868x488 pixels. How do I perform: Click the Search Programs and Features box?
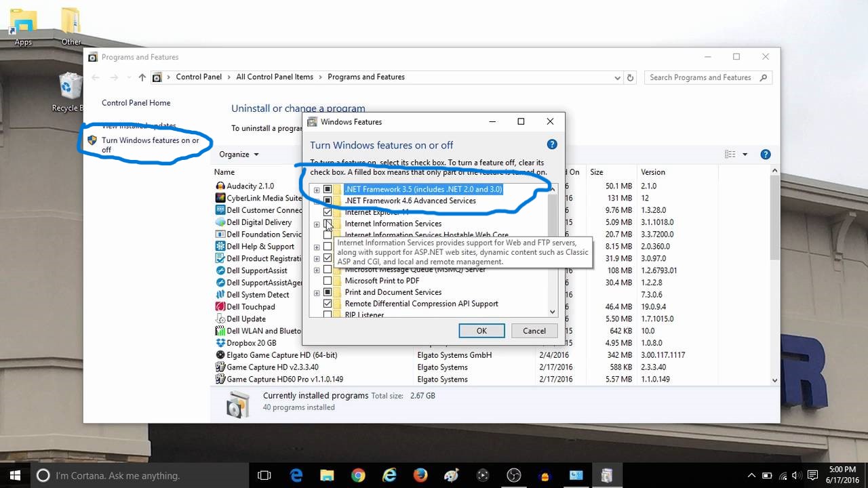pyautogui.click(x=701, y=77)
